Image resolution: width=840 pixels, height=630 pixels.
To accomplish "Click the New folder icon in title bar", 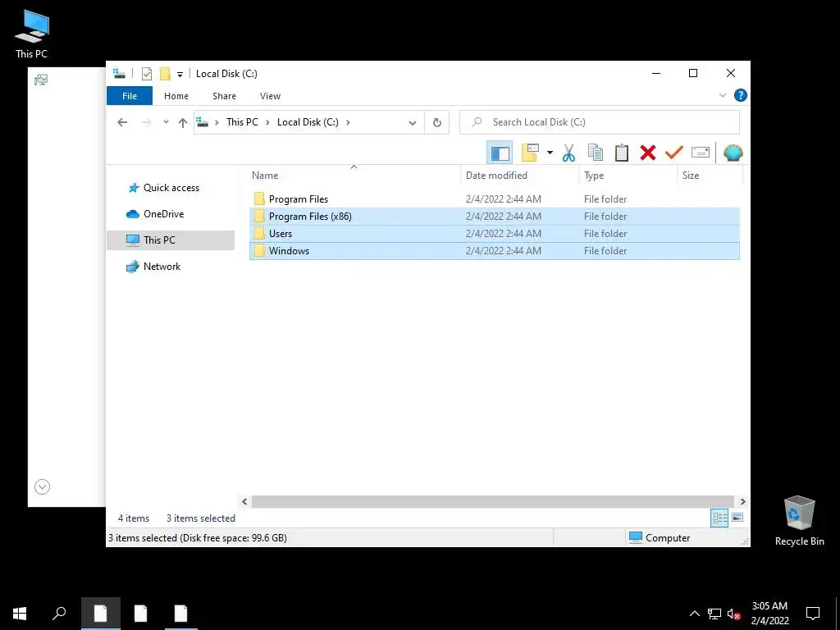I will pyautogui.click(x=165, y=74).
